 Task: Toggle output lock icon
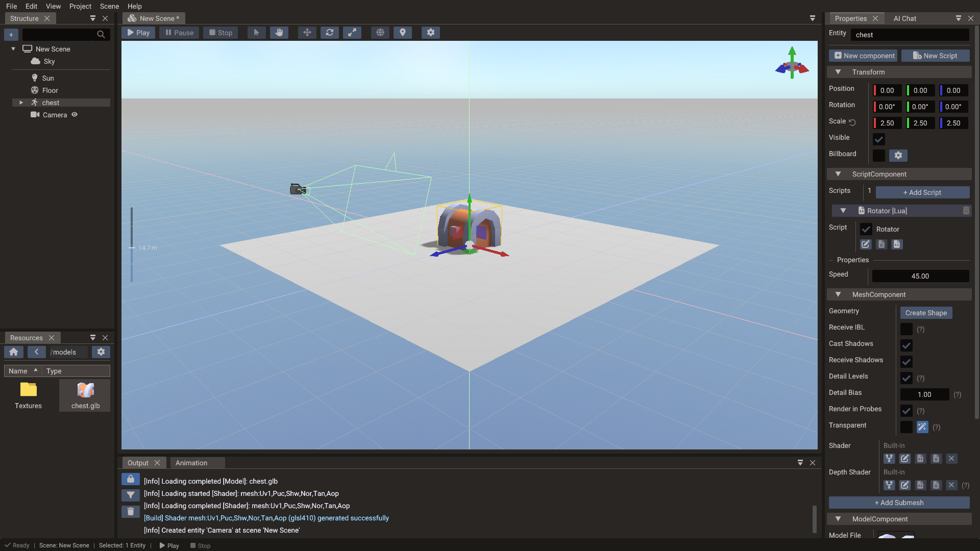(131, 479)
